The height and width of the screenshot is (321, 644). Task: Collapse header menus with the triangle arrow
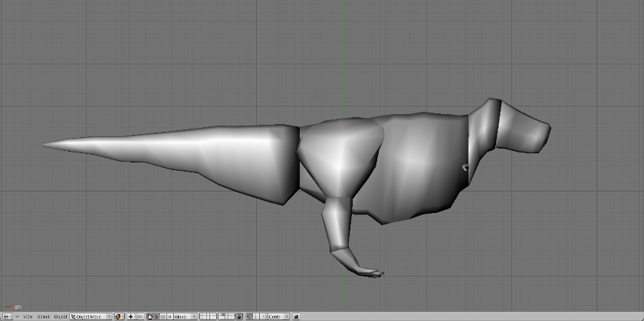pos(17,316)
